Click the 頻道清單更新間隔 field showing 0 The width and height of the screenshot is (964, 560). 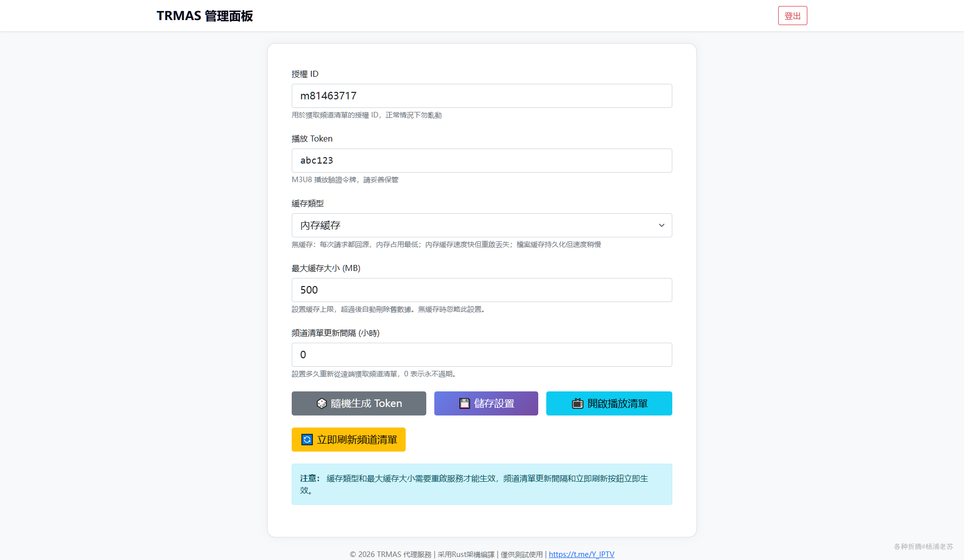[481, 355]
